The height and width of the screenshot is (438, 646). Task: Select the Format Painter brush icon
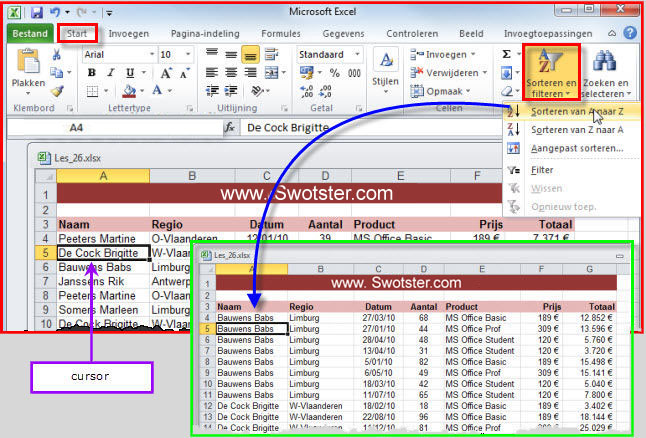coord(57,91)
